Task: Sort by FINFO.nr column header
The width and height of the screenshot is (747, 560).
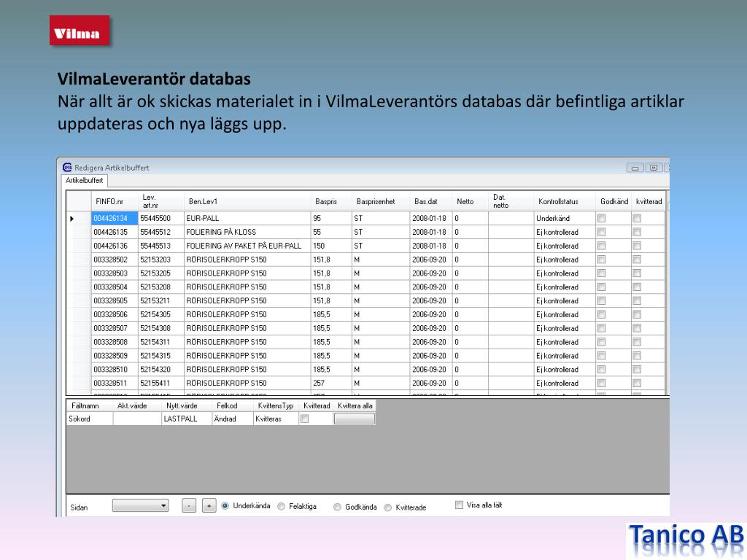Action: [x=115, y=201]
